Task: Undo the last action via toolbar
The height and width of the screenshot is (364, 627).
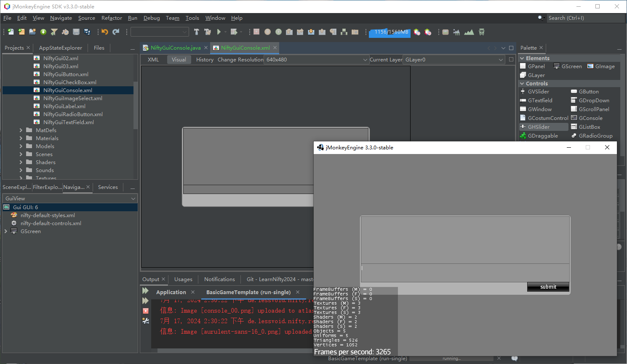Action: (x=105, y=32)
